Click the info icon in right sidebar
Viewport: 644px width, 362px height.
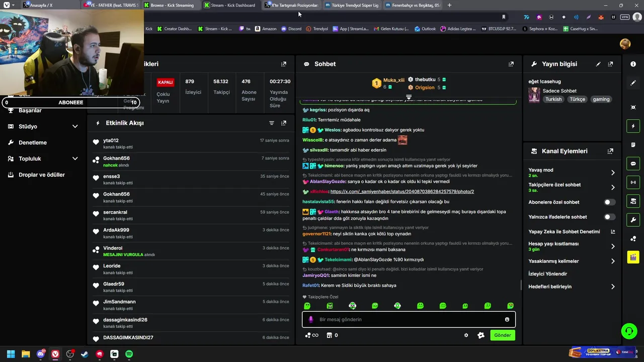(x=633, y=64)
